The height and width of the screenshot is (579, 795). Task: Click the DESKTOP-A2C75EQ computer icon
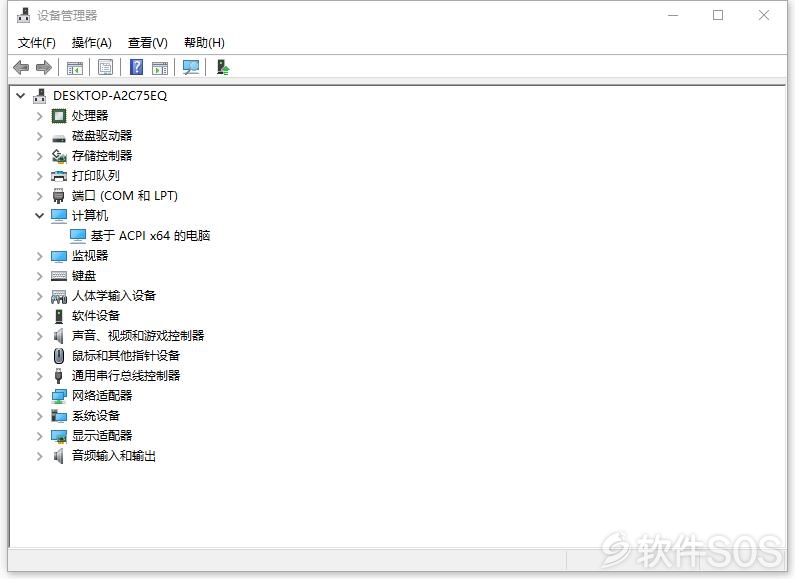pyautogui.click(x=39, y=96)
